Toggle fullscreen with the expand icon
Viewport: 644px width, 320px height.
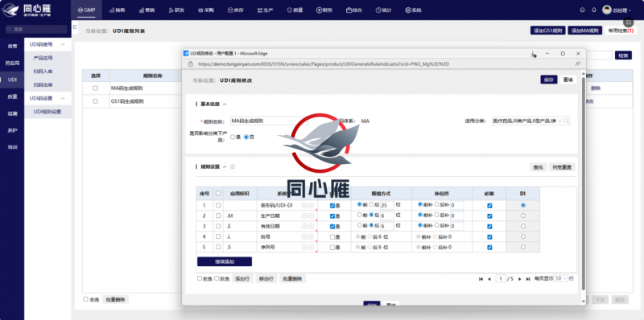pos(628,23)
